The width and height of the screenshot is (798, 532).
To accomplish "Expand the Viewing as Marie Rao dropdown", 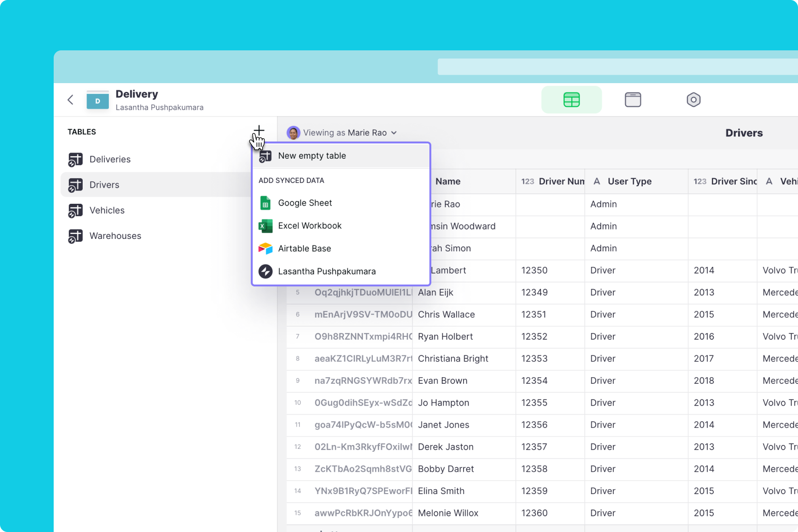I will tap(394, 133).
